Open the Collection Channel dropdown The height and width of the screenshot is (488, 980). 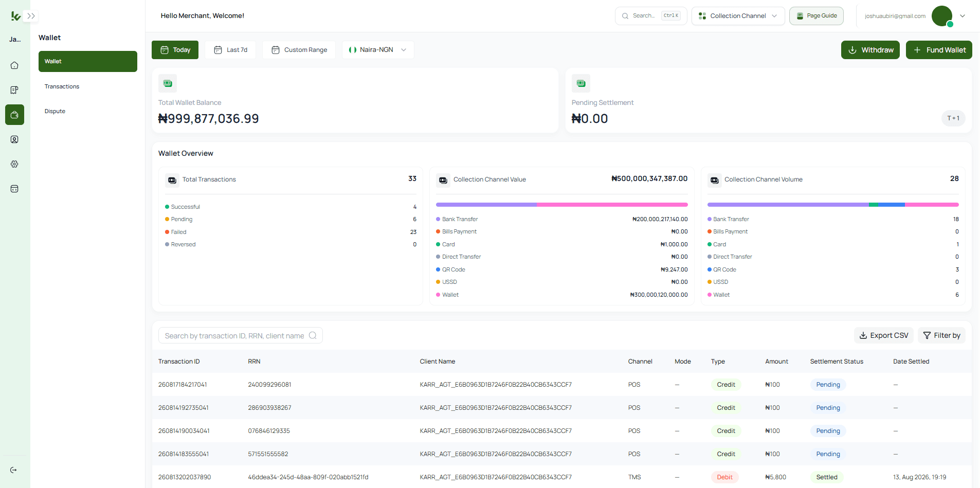(x=738, y=16)
